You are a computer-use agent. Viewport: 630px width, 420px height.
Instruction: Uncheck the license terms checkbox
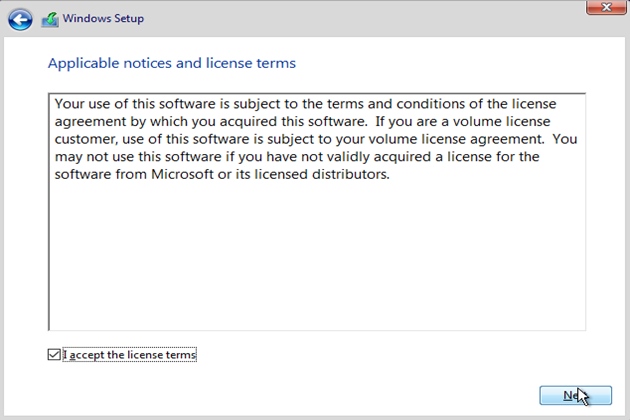tap(54, 354)
